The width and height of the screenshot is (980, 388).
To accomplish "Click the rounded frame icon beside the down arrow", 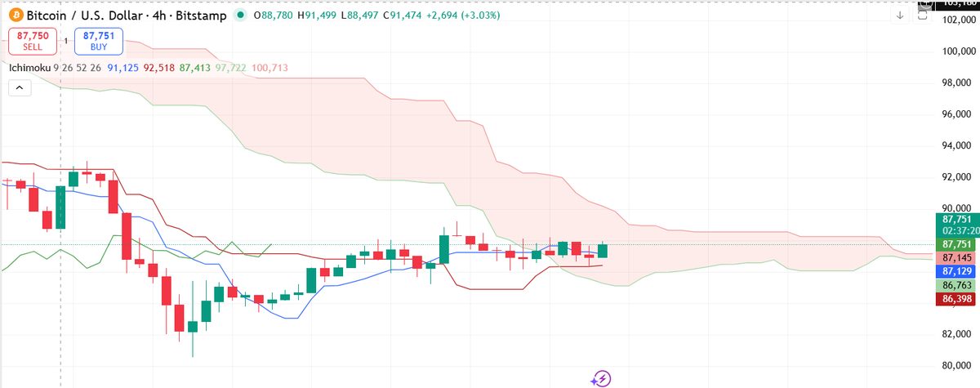I will [x=923, y=16].
